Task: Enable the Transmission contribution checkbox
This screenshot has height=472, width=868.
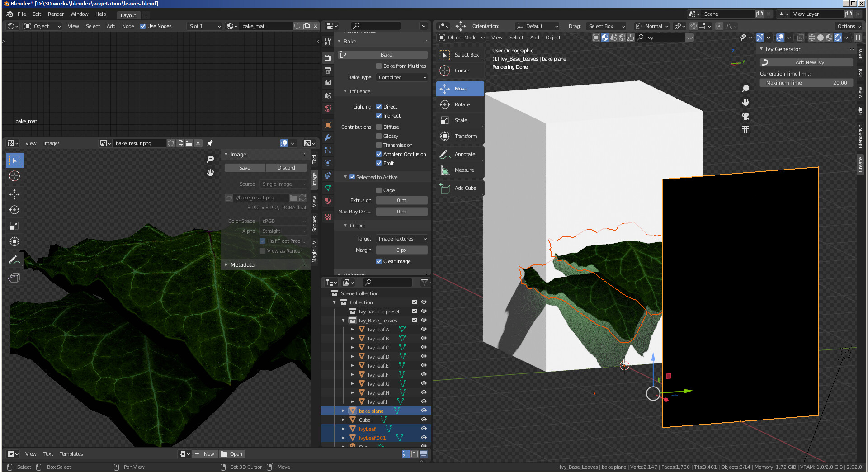Action: point(379,145)
